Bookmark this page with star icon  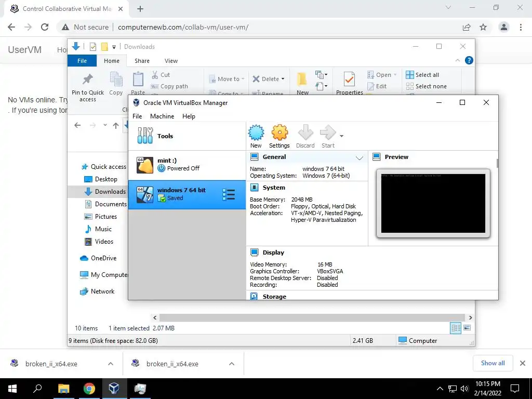coord(483,27)
